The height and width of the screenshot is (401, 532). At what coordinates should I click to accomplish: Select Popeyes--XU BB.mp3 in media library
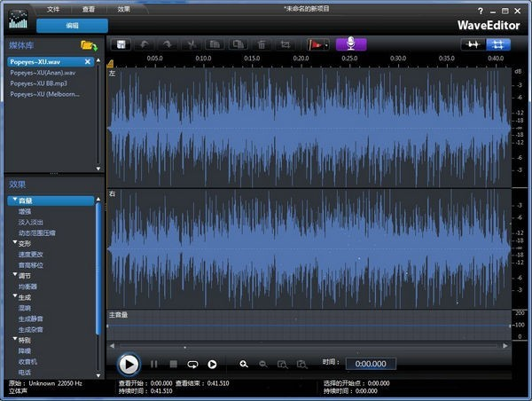38,83
